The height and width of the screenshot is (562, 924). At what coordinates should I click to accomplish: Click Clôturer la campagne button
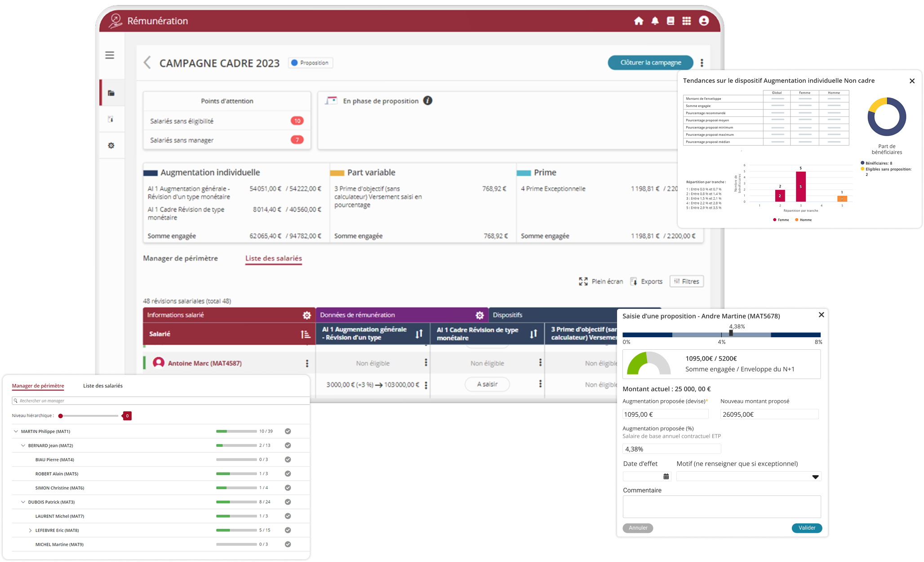(650, 62)
